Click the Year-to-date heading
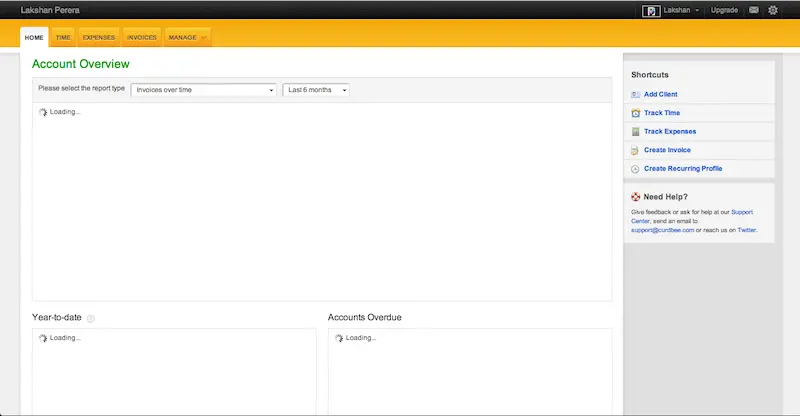The width and height of the screenshot is (800, 416). coord(57,317)
